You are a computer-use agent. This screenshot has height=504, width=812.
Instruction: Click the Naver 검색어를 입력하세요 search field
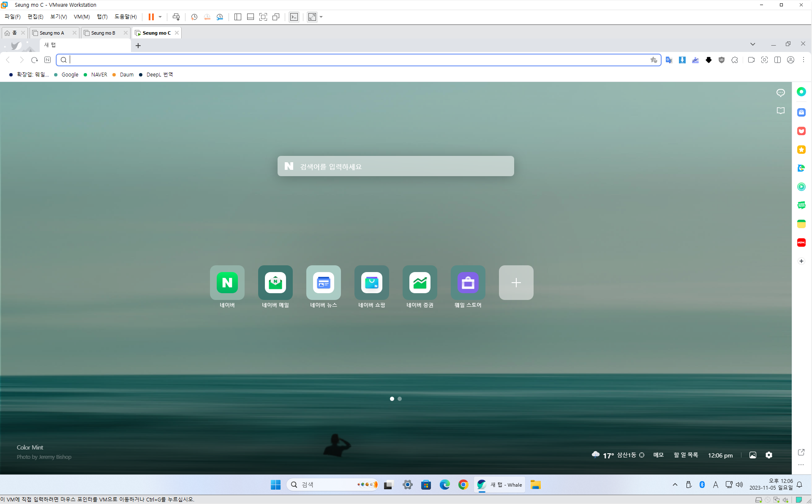(395, 166)
